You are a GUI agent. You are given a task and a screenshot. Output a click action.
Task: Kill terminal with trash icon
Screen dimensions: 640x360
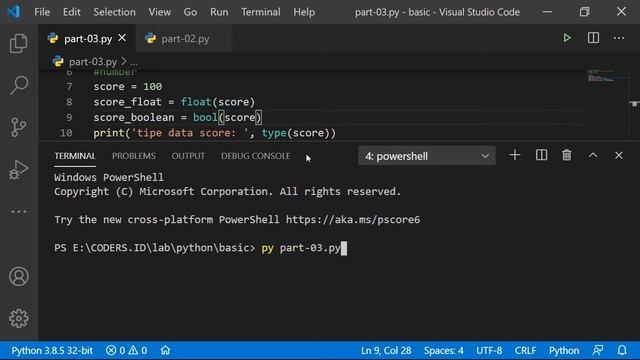pyautogui.click(x=567, y=155)
